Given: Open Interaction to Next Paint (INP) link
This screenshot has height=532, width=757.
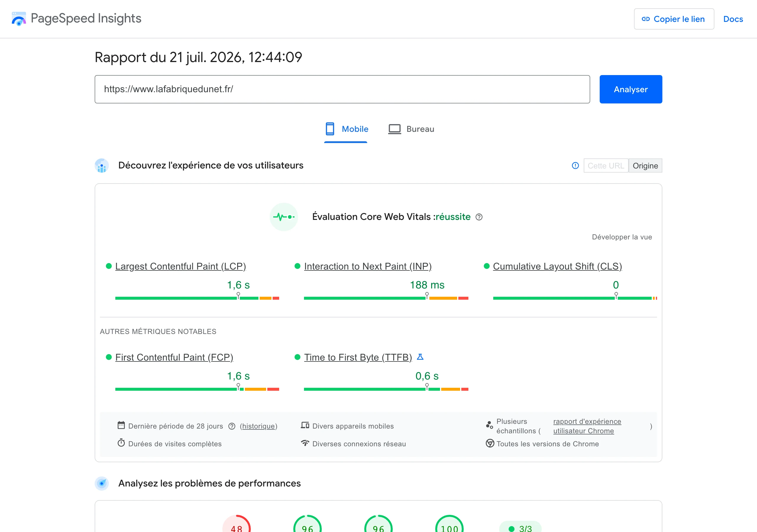Looking at the screenshot, I should pyautogui.click(x=368, y=266).
